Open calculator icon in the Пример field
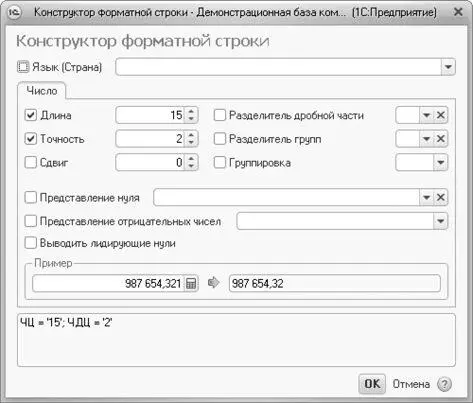Screen dimensions: 473x403 point(191,284)
